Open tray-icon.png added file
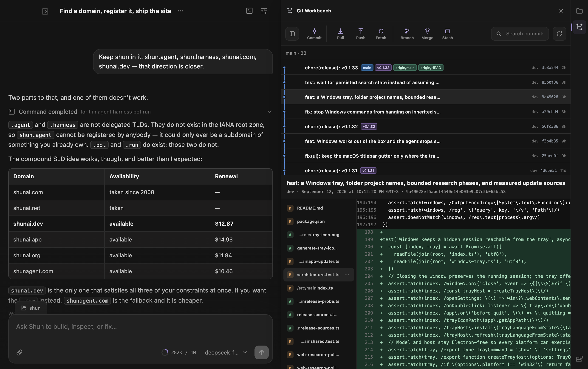Viewport: 588px width, 369px height. point(318,235)
